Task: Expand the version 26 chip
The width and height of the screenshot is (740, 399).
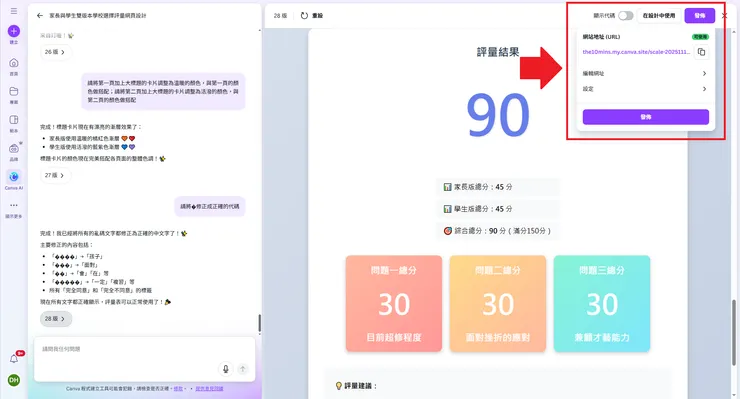Action: [x=55, y=52]
